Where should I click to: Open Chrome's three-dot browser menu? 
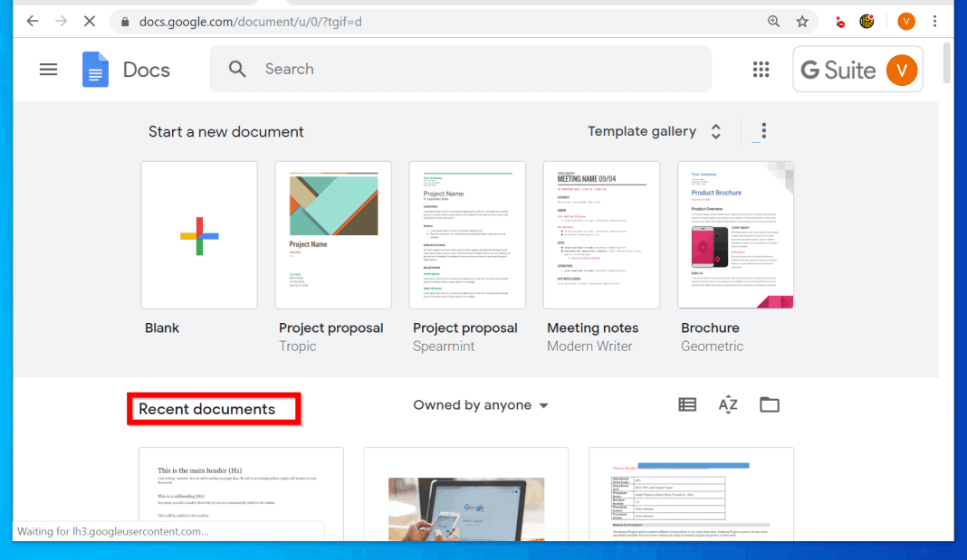[x=935, y=20]
